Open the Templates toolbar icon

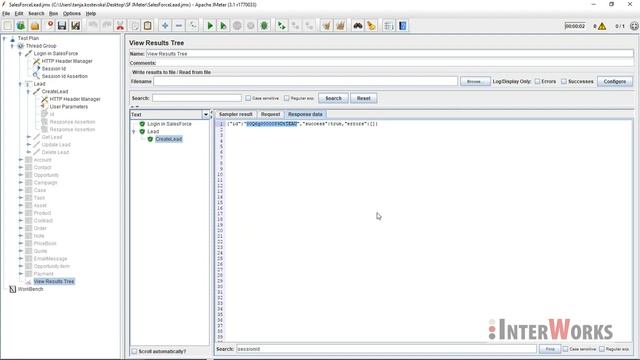point(21,26)
